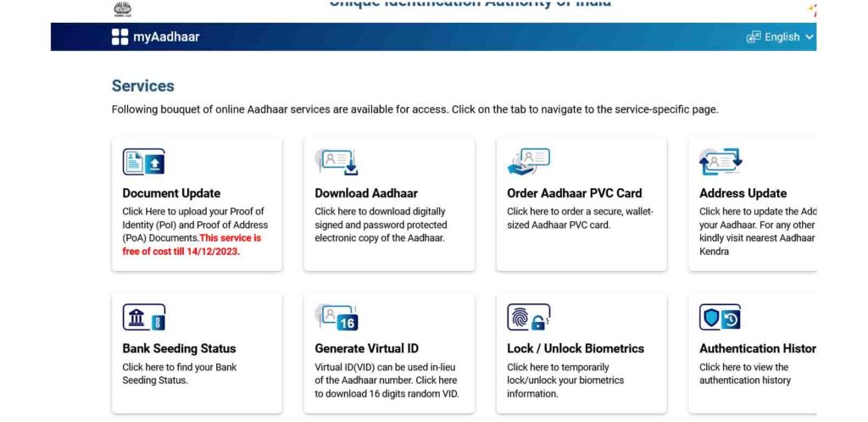Screen dimensions: 868x422
Task: Click 'Virtual ID(VID) can be used in-lieu' description
Action: (387, 380)
